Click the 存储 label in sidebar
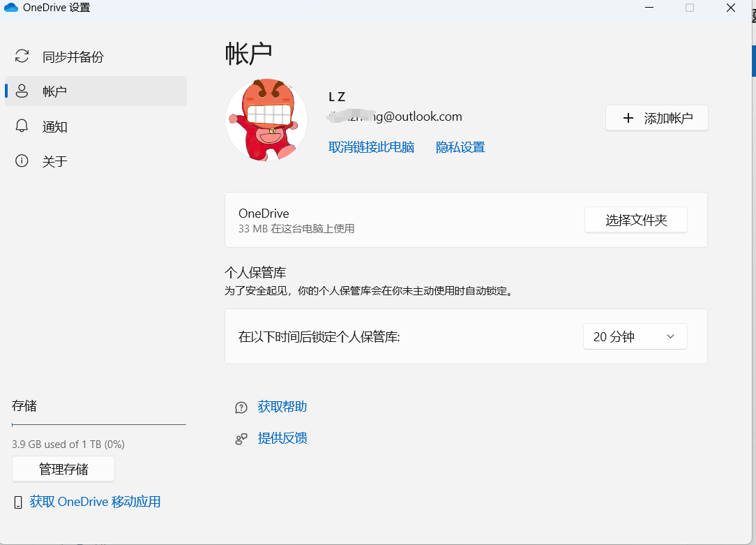 coord(24,405)
